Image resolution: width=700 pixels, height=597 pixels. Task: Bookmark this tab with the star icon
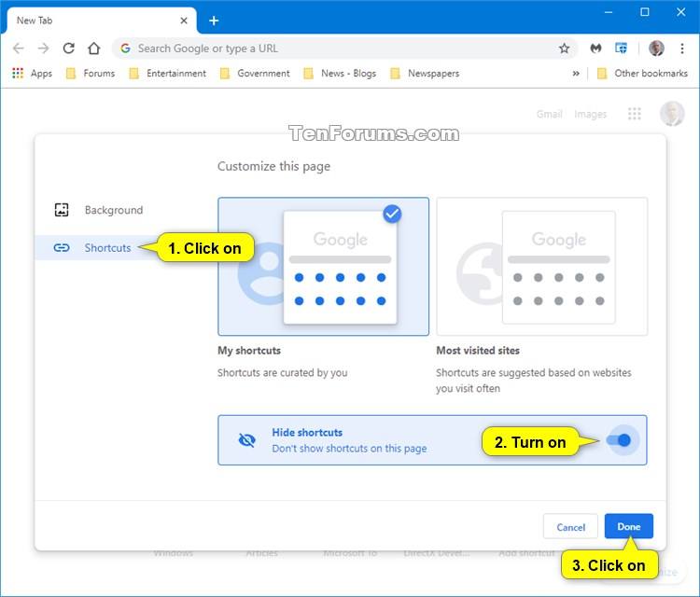pos(565,49)
